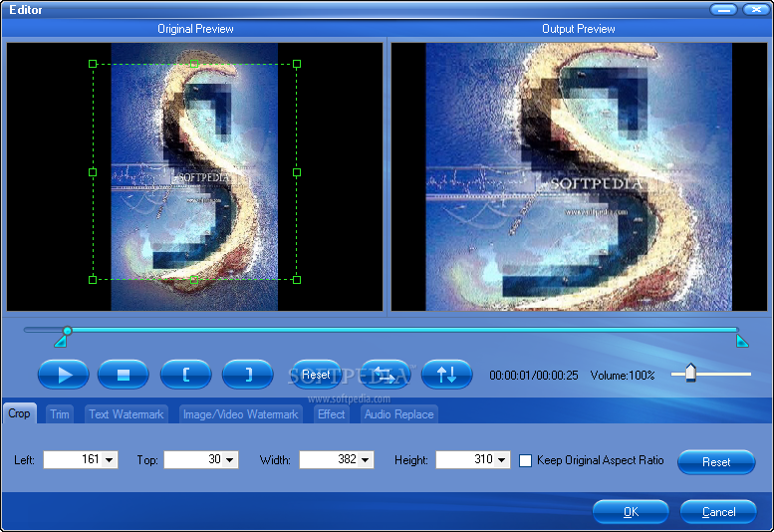This screenshot has height=532, width=774.
Task: Click the bottom-center crop handle
Action: (194, 280)
